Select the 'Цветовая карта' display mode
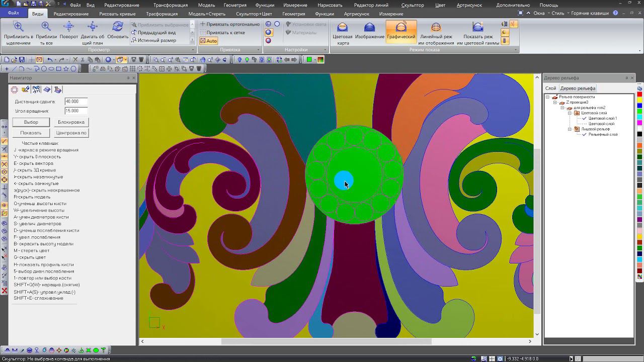The height and width of the screenshot is (362, 644). click(342, 28)
